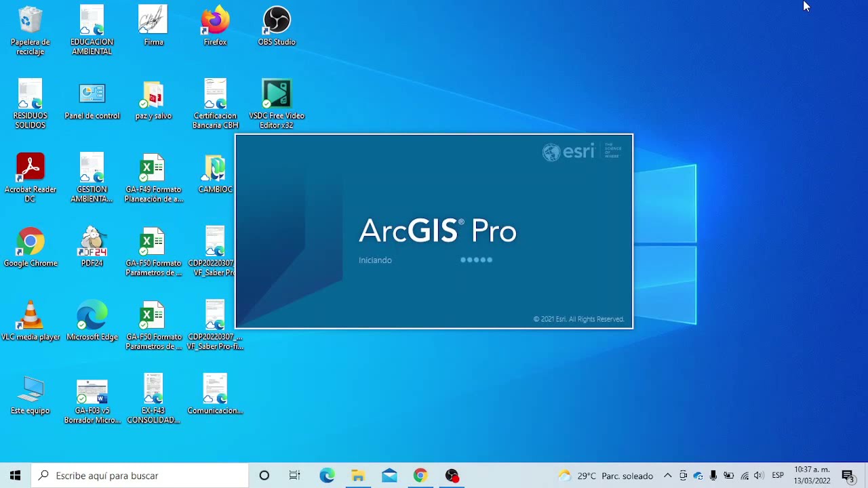Click the Iniciando status text
868x488 pixels.
click(x=375, y=260)
